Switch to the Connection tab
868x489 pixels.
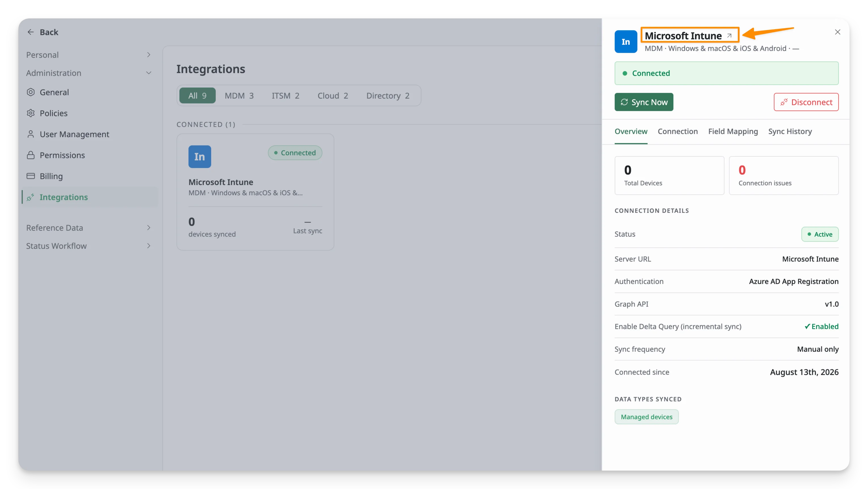coord(678,131)
